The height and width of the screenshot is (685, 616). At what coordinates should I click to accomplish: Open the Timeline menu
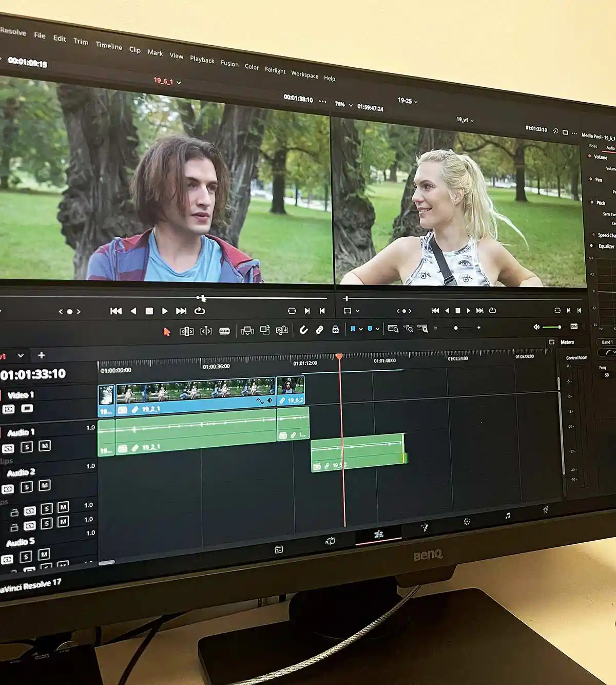[x=109, y=46]
